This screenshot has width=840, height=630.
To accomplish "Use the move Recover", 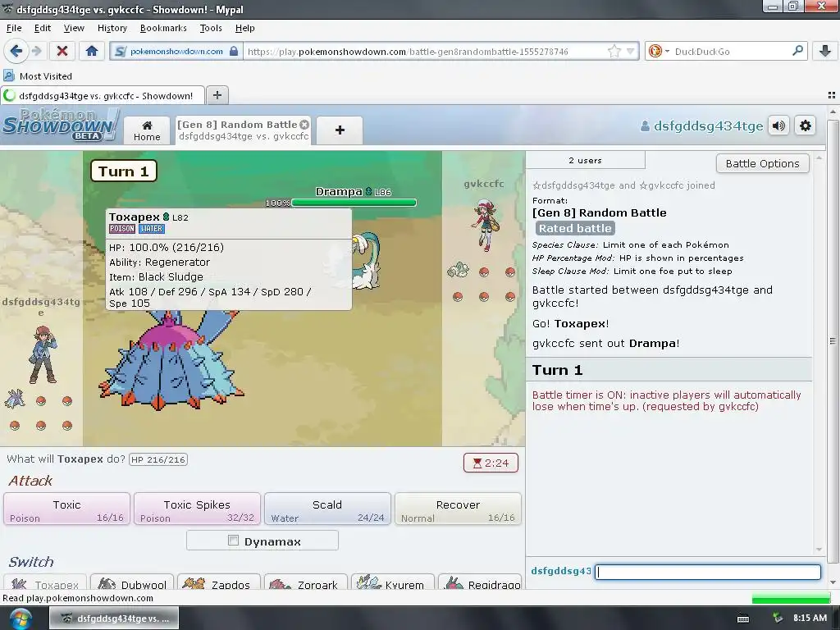I will (458, 509).
